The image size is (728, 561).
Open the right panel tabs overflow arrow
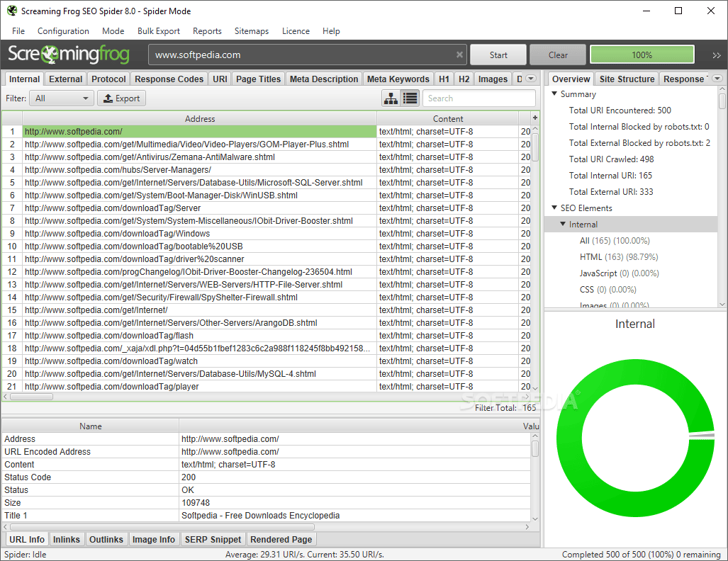717,79
